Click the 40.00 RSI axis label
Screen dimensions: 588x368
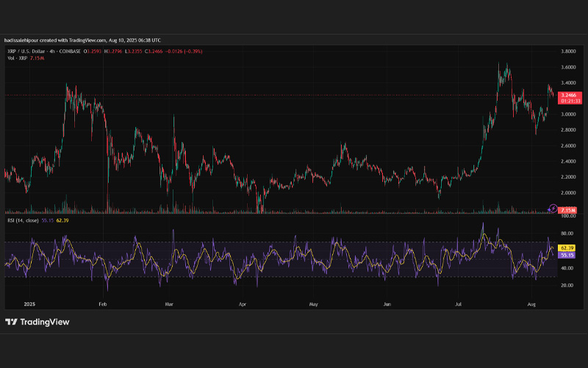click(x=567, y=268)
